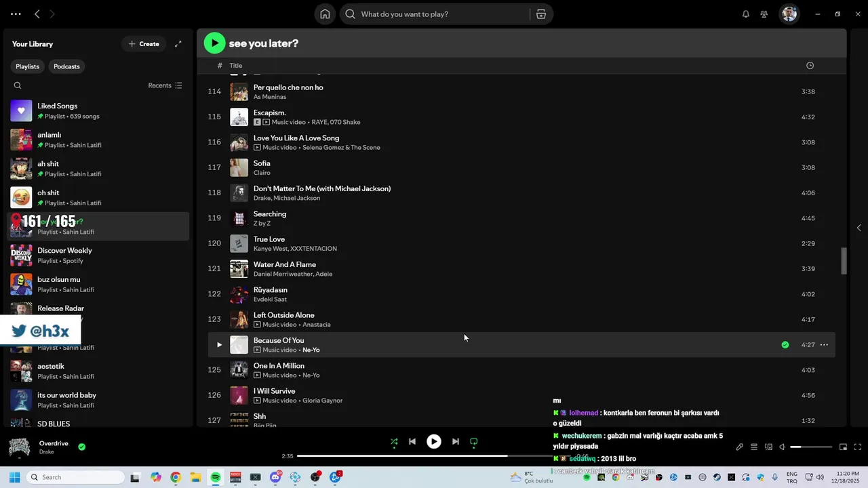Open Gloria Gaynor artist link
The width and height of the screenshot is (868, 488).
(x=322, y=401)
